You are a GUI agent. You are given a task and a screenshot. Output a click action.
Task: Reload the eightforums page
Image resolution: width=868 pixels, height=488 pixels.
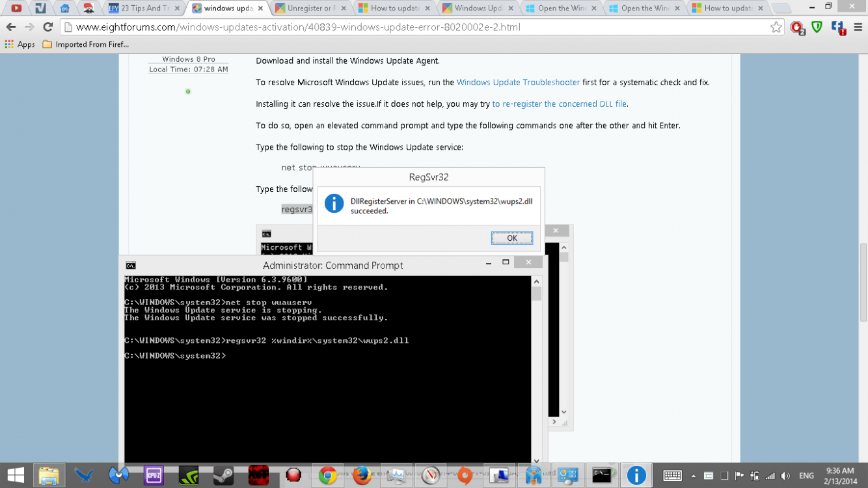tap(47, 27)
